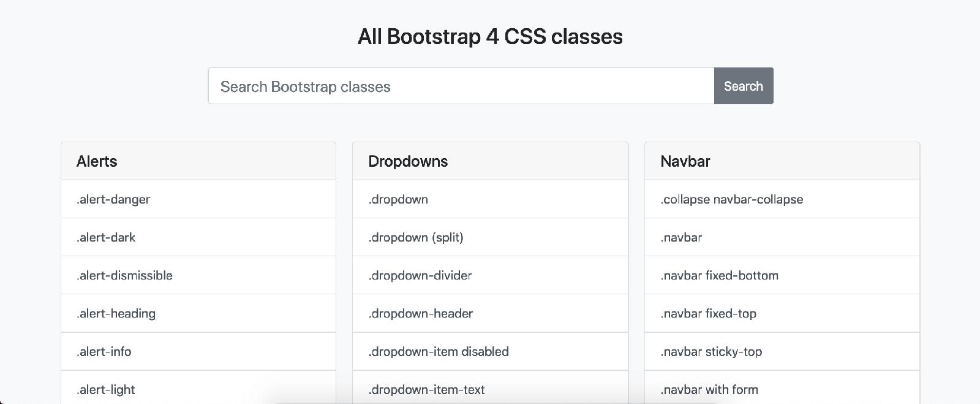
Task: Open the Dropdowns card header
Action: [x=491, y=161]
